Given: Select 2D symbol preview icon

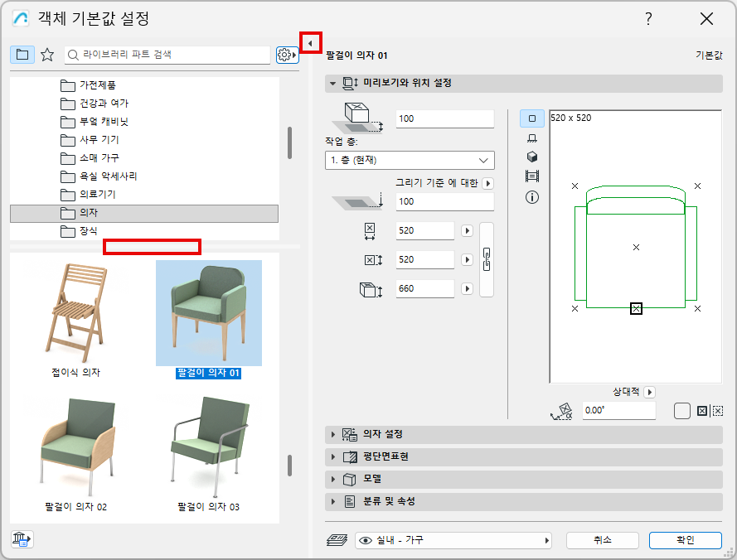Looking at the screenshot, I should click(532, 118).
